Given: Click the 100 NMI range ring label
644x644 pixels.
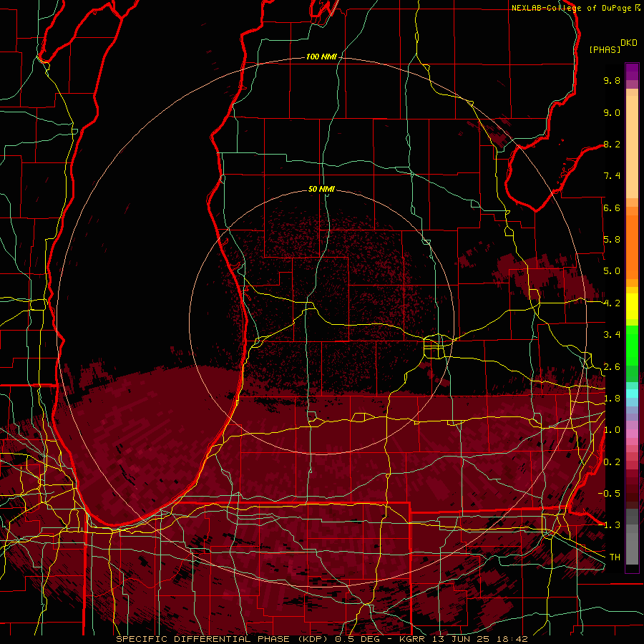Looking at the screenshot, I should click(x=321, y=57).
